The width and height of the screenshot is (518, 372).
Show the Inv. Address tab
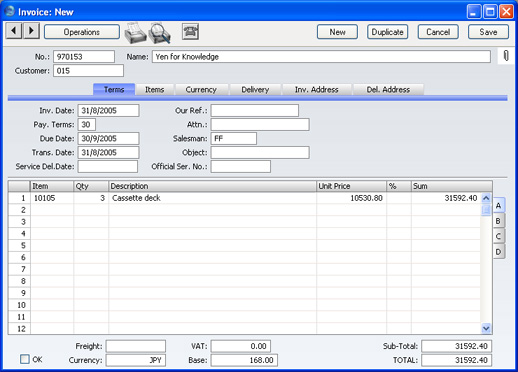316,89
